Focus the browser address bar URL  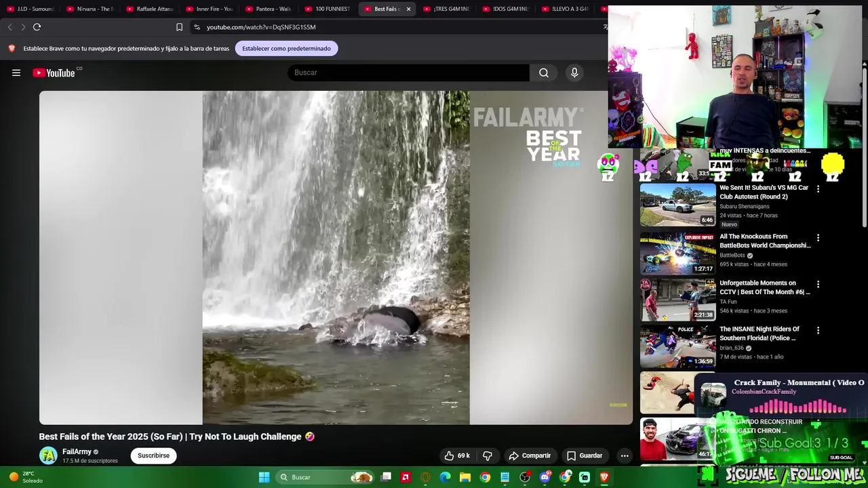click(x=261, y=27)
